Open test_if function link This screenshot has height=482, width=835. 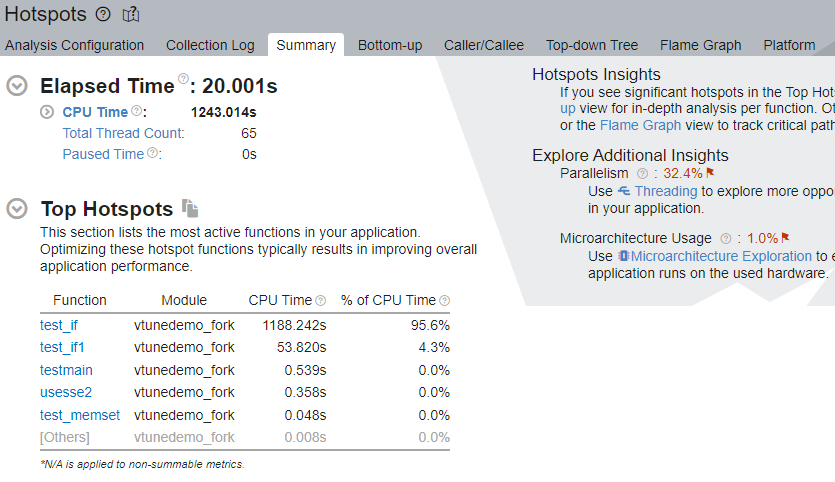click(x=59, y=325)
